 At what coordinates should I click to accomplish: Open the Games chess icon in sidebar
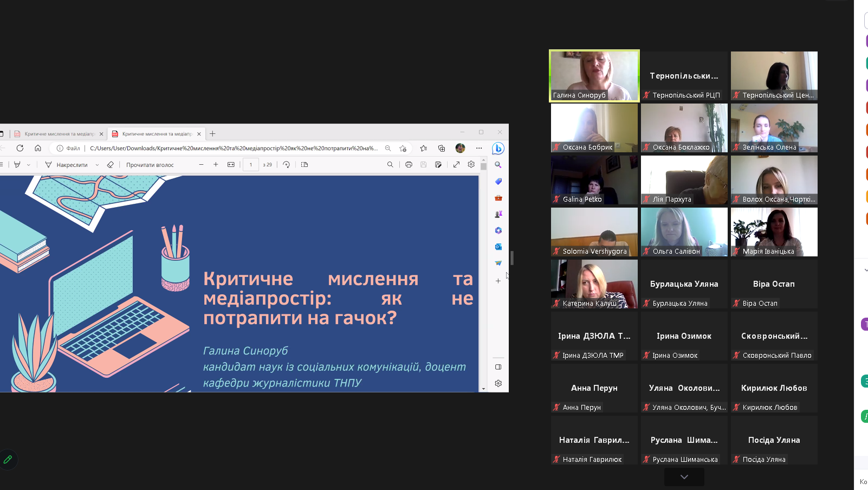[x=498, y=214]
